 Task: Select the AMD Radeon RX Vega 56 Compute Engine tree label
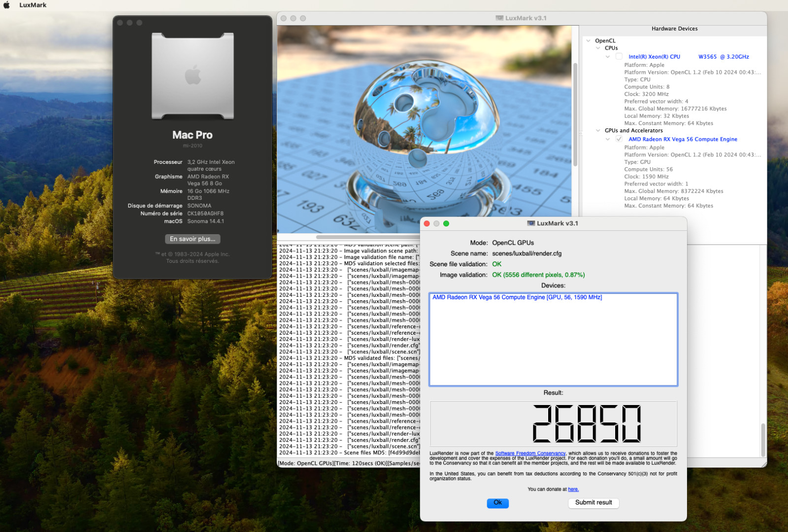pos(683,139)
